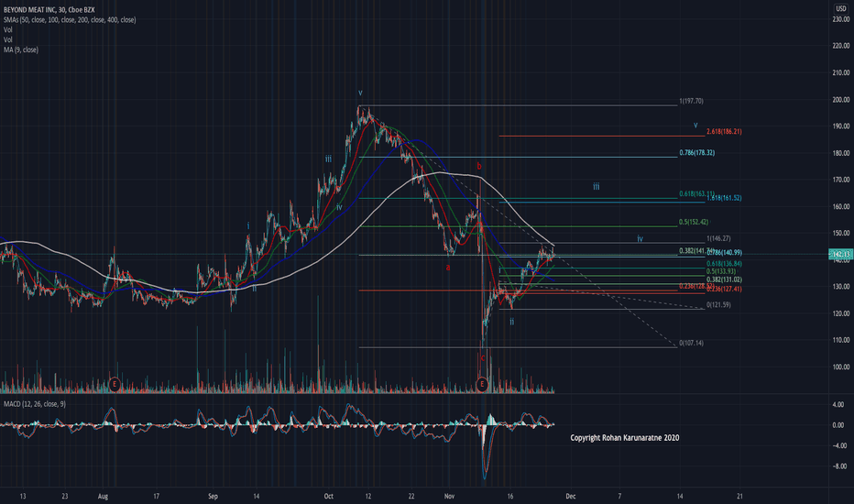This screenshot has width=854, height=504.
Task: Select Fibonacci label 1(146.27)
Action: [718, 238]
